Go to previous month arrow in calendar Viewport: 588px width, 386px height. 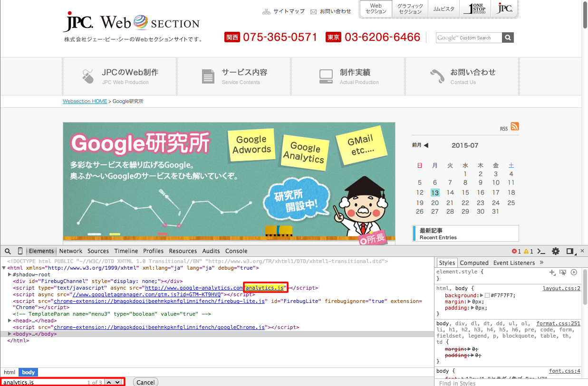pos(426,145)
